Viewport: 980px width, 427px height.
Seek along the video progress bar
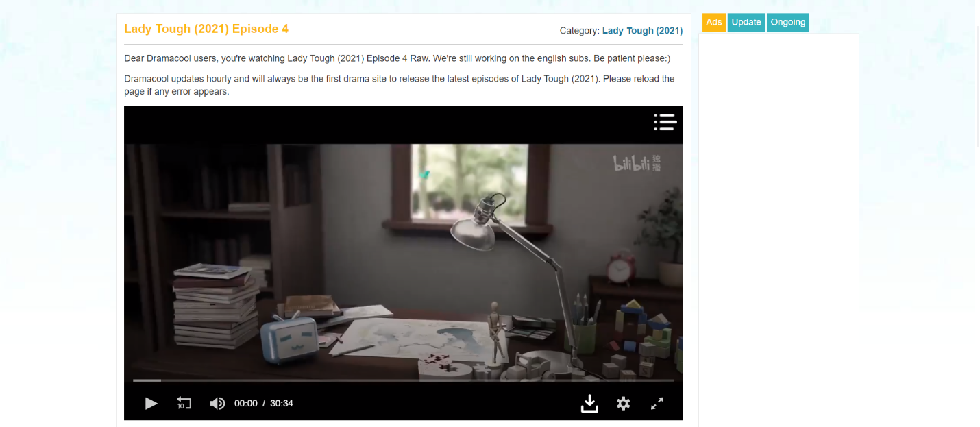coord(403,380)
